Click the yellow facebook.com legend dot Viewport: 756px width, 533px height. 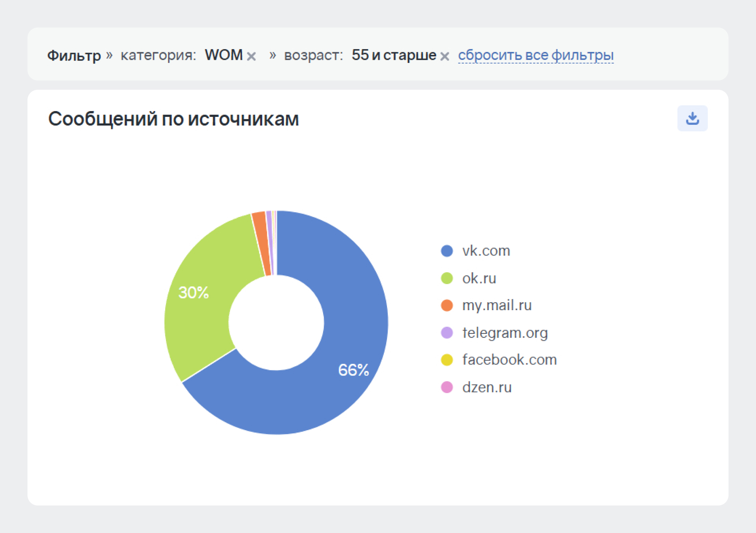tap(447, 360)
